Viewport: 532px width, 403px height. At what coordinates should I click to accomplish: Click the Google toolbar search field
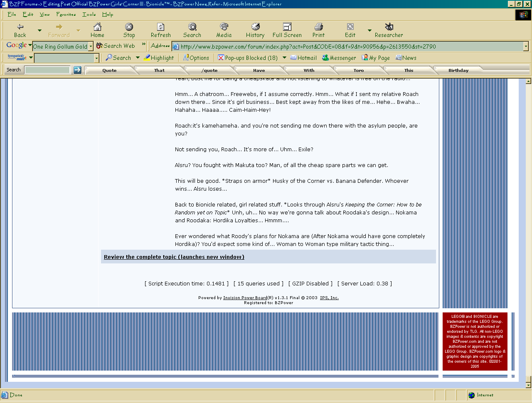tap(60, 47)
